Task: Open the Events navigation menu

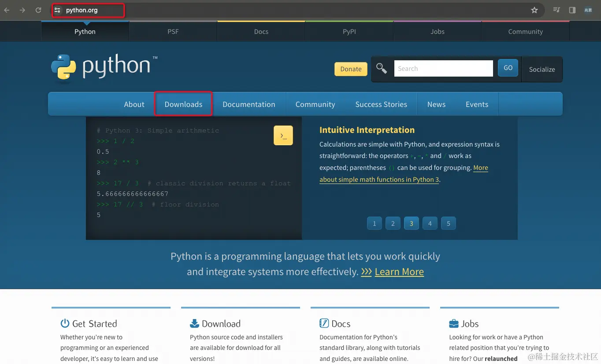Action: pos(477,104)
